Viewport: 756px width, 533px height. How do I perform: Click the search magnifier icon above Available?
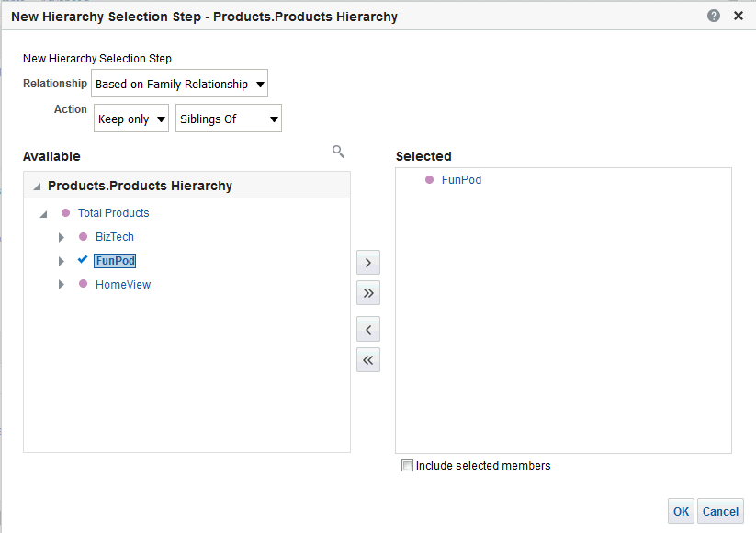[x=338, y=152]
